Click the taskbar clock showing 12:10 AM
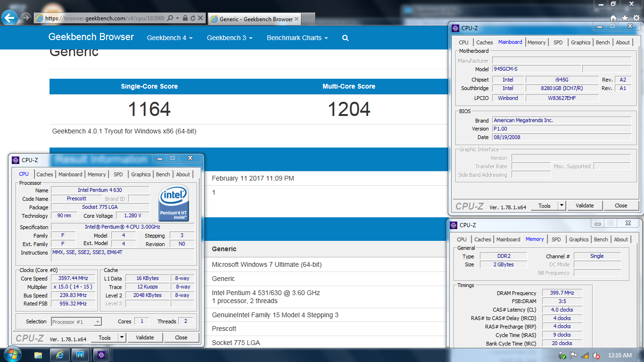This screenshot has width=644, height=362. tap(620, 355)
